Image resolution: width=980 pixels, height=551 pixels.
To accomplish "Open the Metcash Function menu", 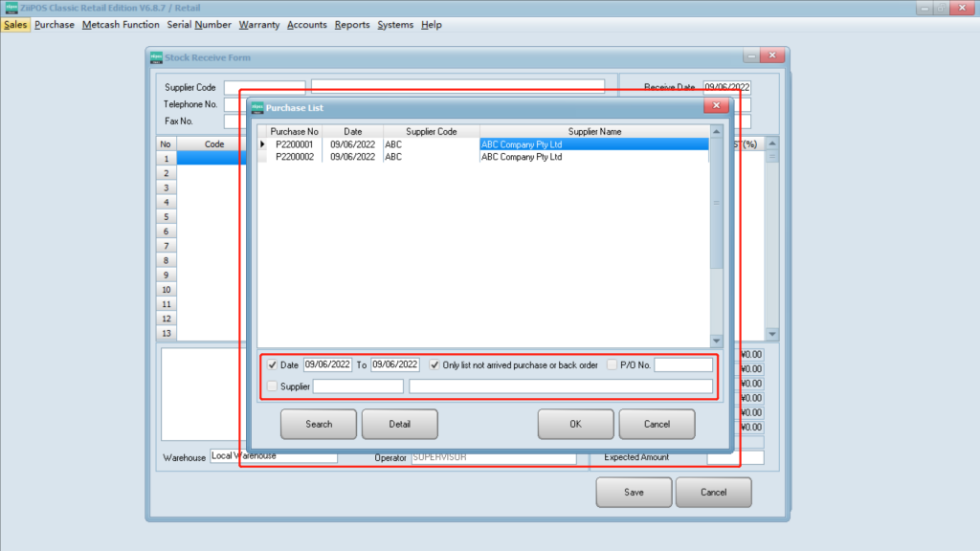I will pos(121,25).
